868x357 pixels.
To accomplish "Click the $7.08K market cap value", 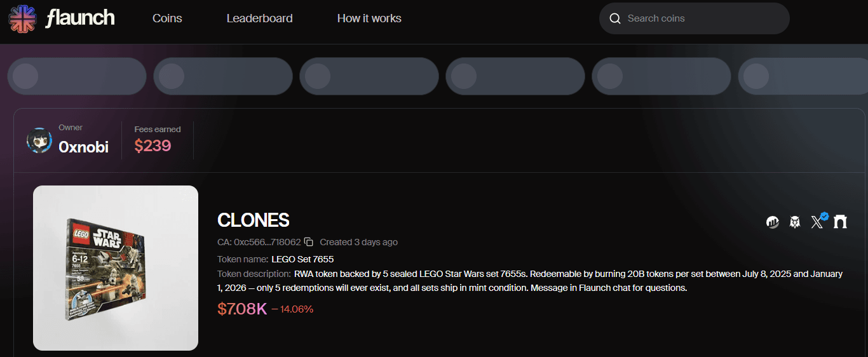I will 242,309.
